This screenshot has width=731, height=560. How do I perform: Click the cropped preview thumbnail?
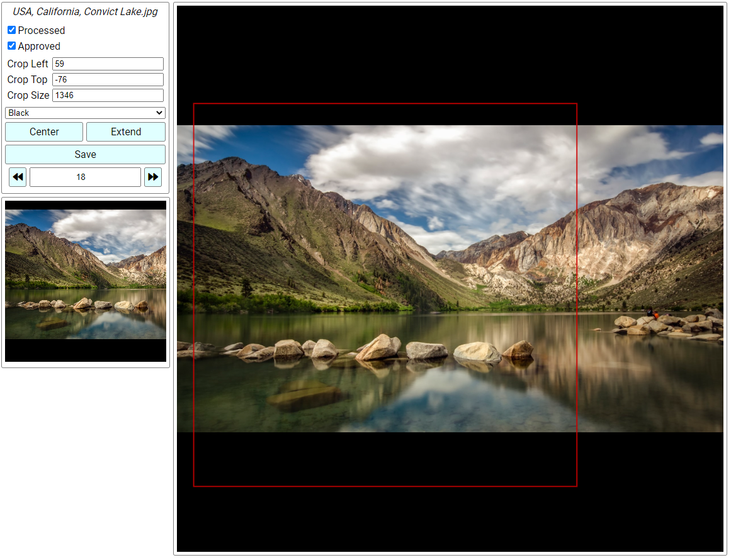tap(85, 281)
